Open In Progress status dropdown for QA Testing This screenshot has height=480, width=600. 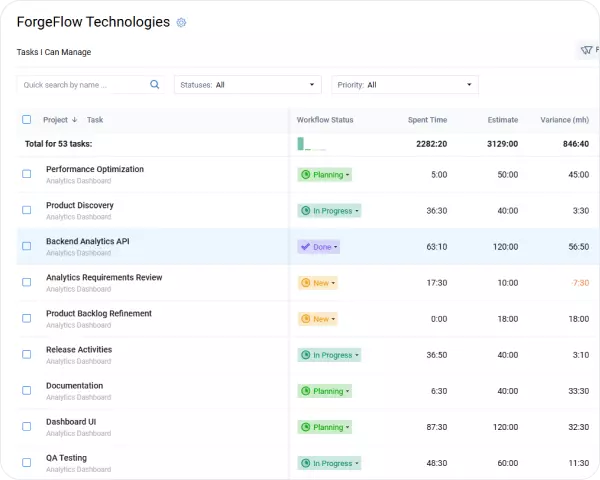click(x=329, y=464)
